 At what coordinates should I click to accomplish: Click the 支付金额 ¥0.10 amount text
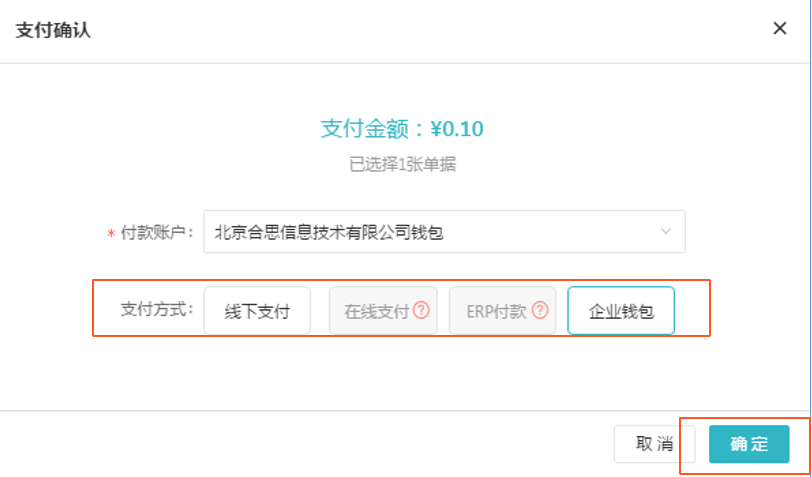pyautogui.click(x=402, y=129)
